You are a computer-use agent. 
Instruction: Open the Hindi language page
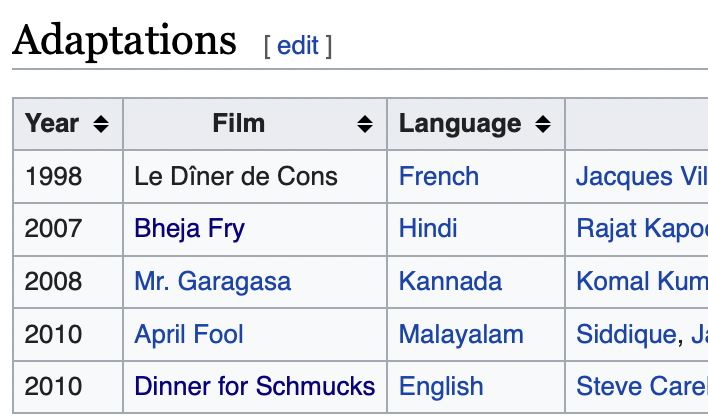428,228
